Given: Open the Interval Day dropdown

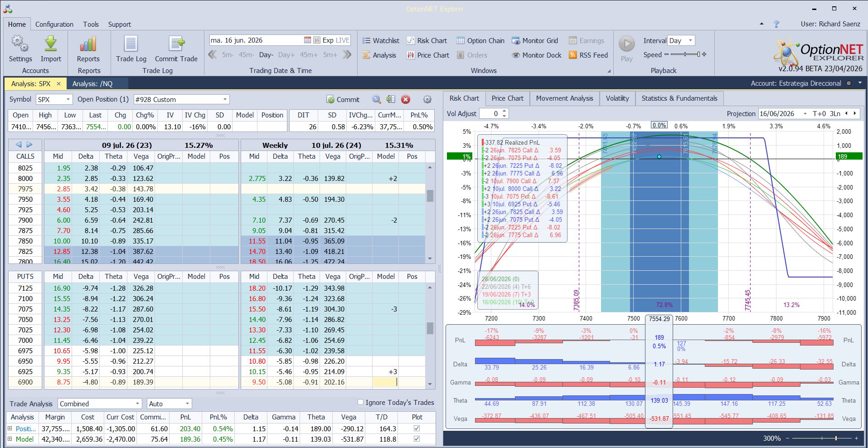Looking at the screenshot, I should [x=690, y=40].
